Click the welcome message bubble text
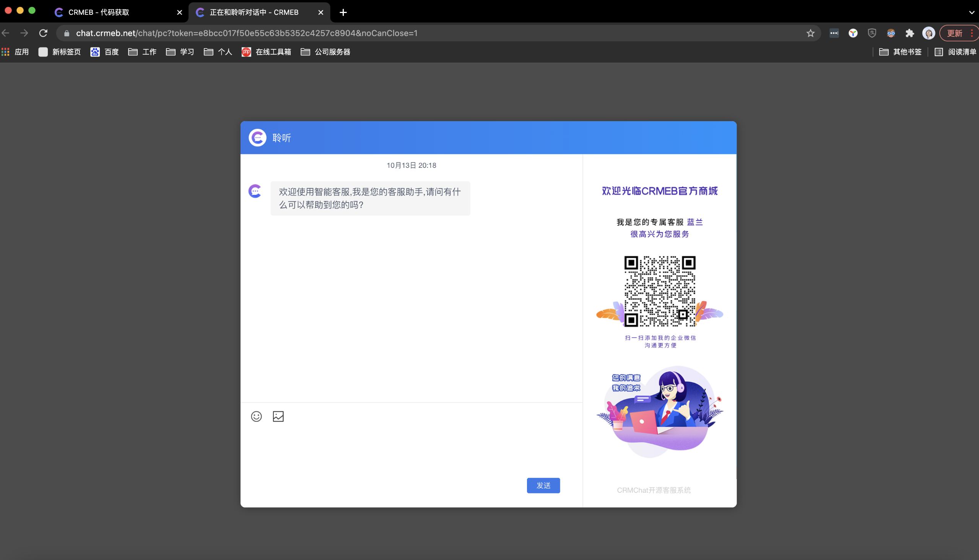 point(370,198)
